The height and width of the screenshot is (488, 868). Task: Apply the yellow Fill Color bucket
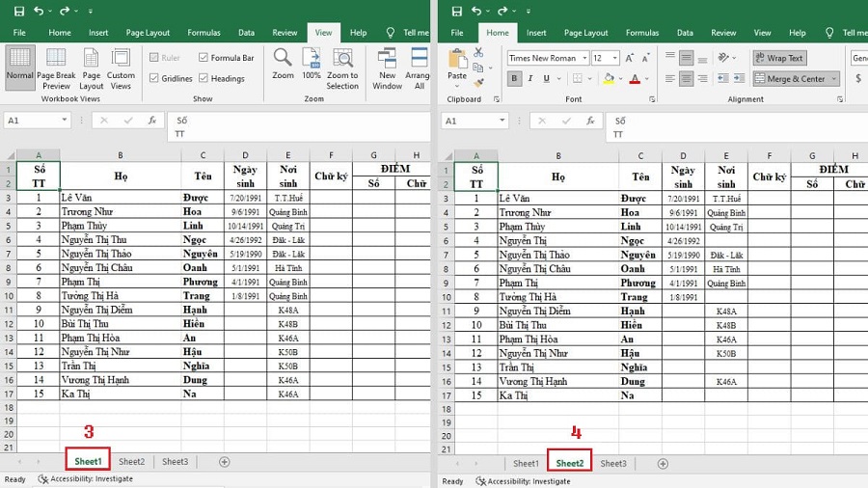pyautogui.click(x=608, y=79)
